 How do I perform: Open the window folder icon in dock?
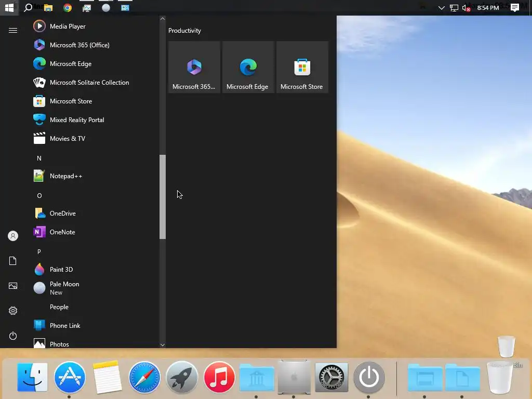point(425,378)
